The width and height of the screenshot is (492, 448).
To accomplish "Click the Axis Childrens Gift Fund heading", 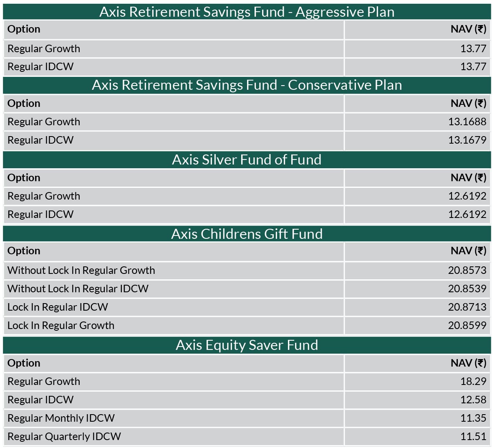I will (x=247, y=234).
